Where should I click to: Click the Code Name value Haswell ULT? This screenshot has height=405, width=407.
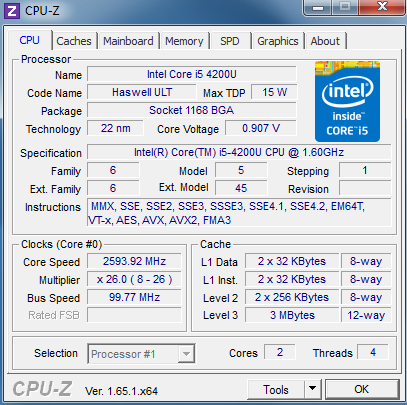coord(142,92)
